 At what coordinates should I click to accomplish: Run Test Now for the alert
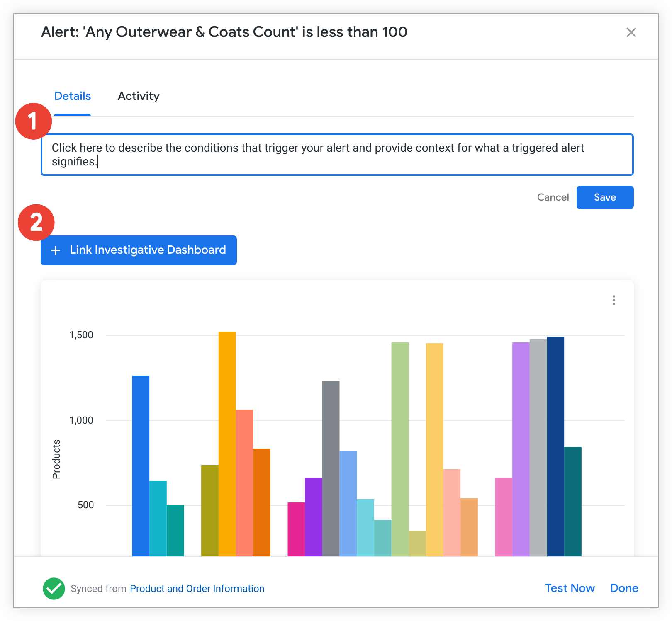coord(570,588)
